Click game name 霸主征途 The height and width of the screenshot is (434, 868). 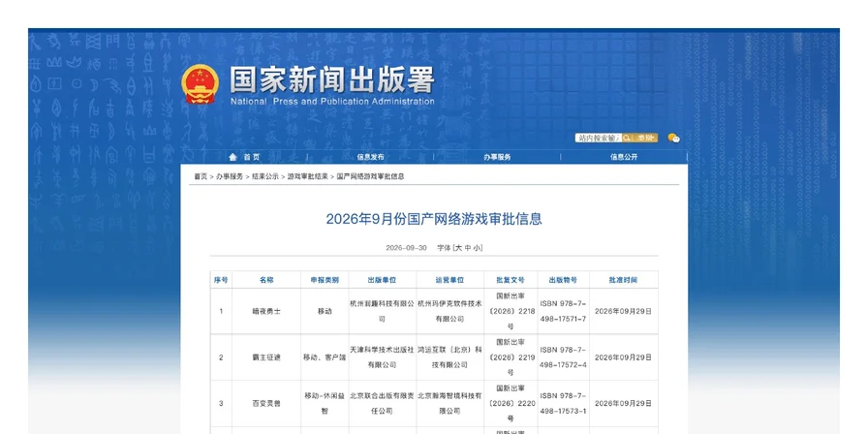tap(266, 357)
